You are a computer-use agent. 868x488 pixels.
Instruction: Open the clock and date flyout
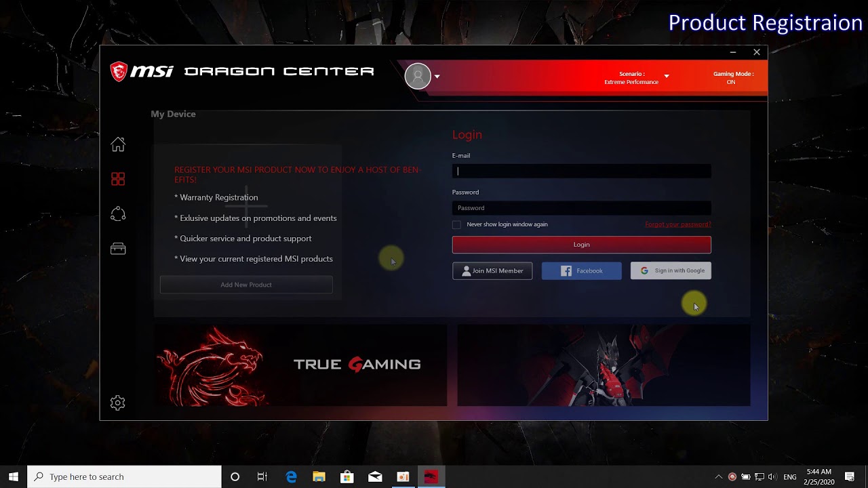pos(819,476)
